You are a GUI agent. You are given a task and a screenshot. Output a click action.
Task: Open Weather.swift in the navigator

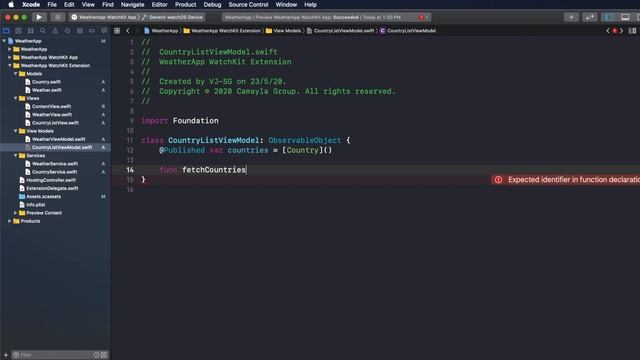click(x=47, y=90)
